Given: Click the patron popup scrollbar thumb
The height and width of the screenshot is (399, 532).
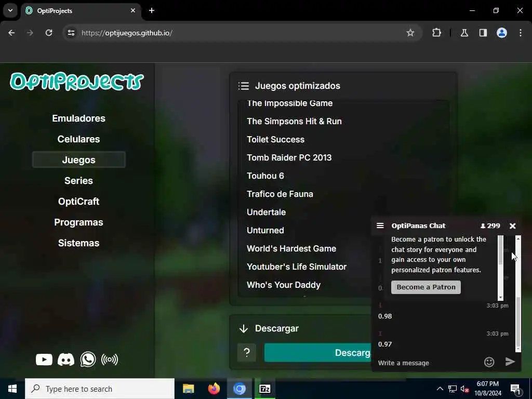Looking at the screenshot, I should click(x=500, y=250).
